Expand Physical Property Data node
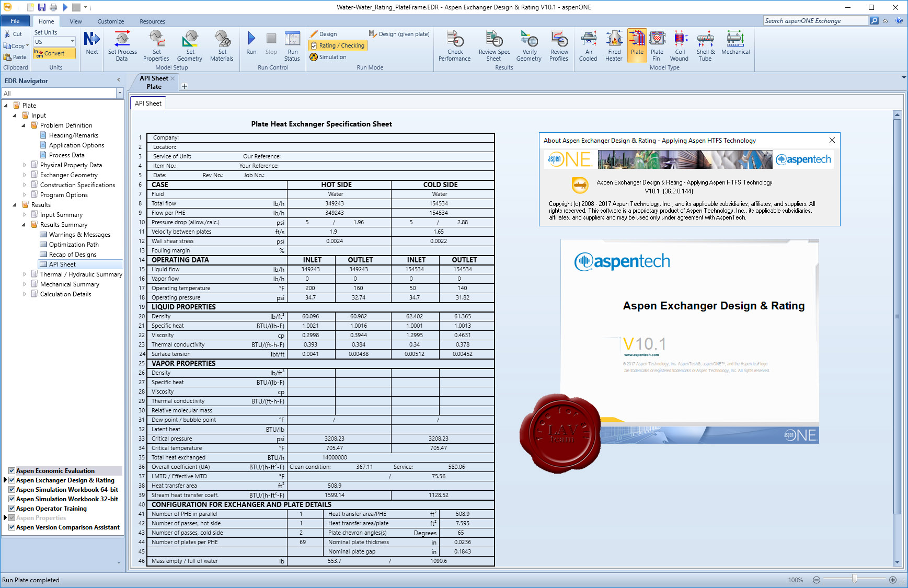 click(24, 165)
